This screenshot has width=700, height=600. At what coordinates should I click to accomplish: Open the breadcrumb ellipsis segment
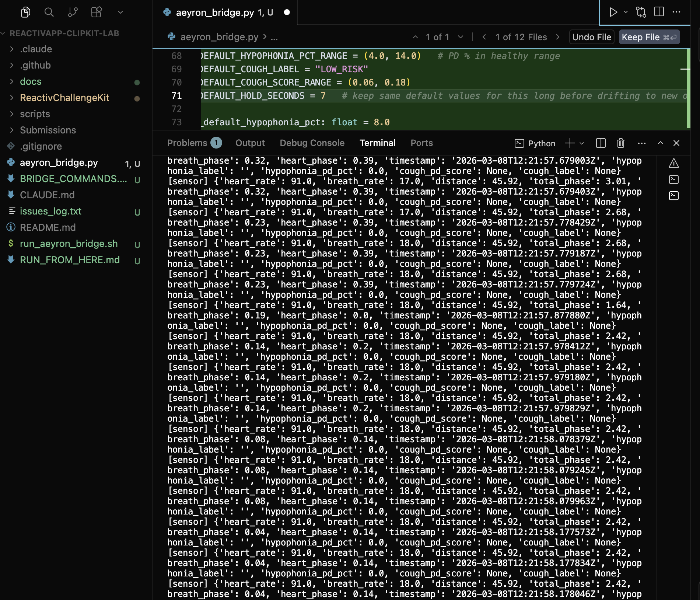point(274,37)
